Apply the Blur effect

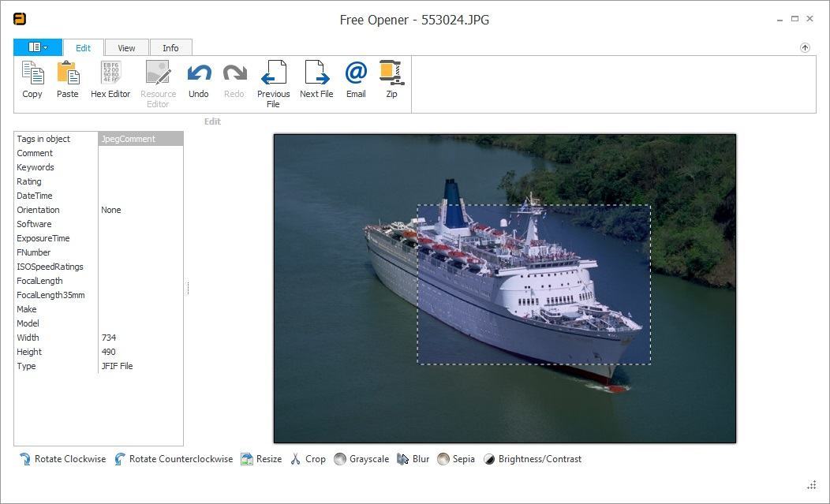click(413, 459)
